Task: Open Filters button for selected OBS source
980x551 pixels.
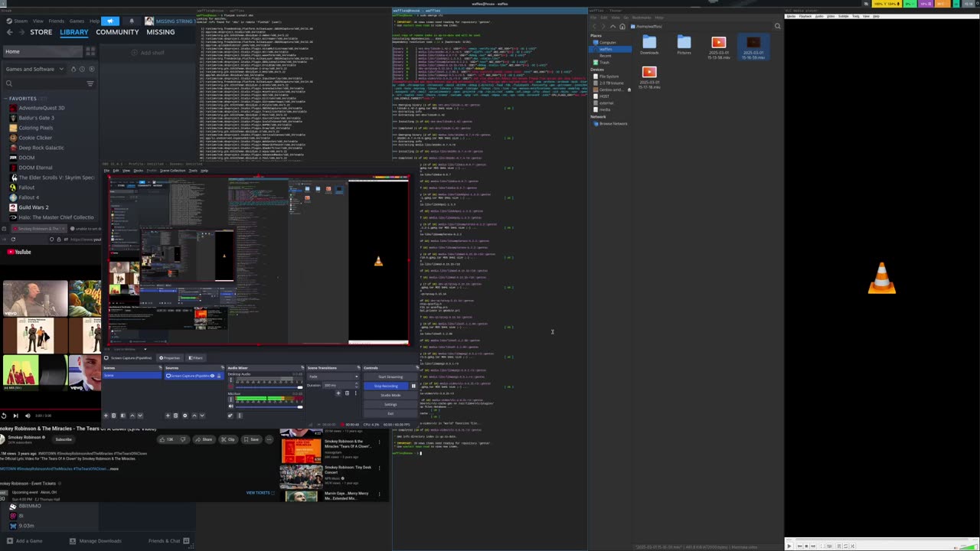Action: pos(196,358)
